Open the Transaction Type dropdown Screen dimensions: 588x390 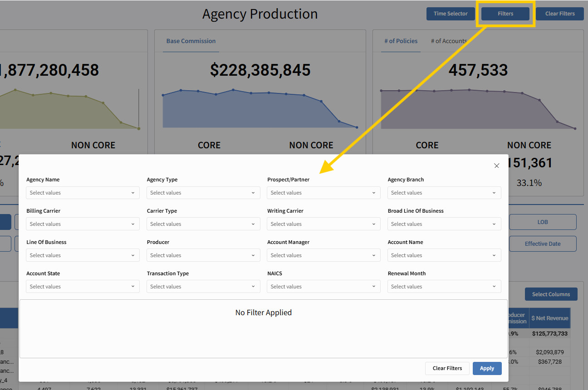coord(203,287)
